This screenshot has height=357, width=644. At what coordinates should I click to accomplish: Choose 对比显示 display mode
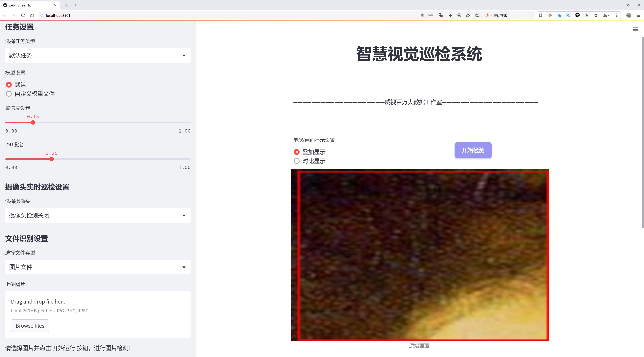(x=297, y=161)
